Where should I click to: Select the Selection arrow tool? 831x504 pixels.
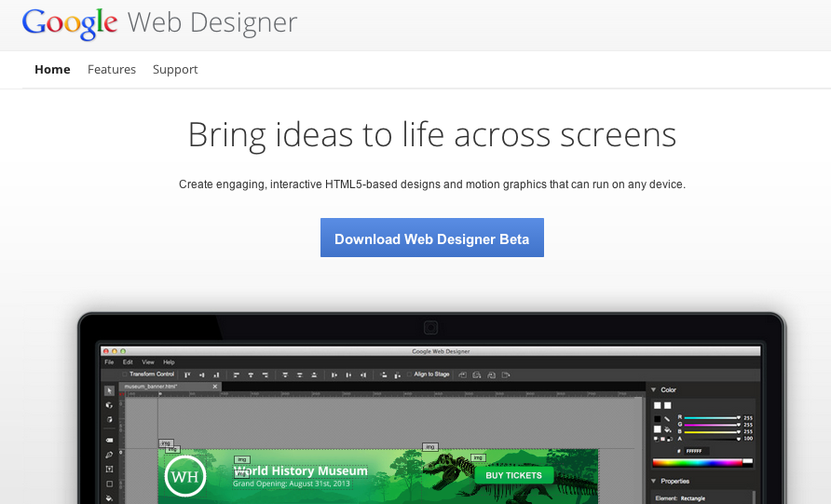click(109, 390)
